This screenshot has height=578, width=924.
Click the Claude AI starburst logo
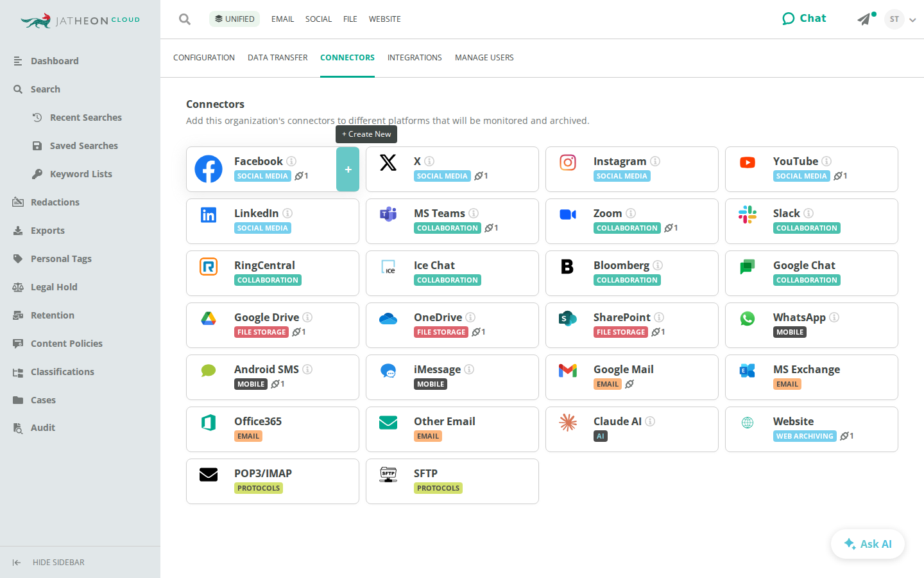pyautogui.click(x=568, y=423)
